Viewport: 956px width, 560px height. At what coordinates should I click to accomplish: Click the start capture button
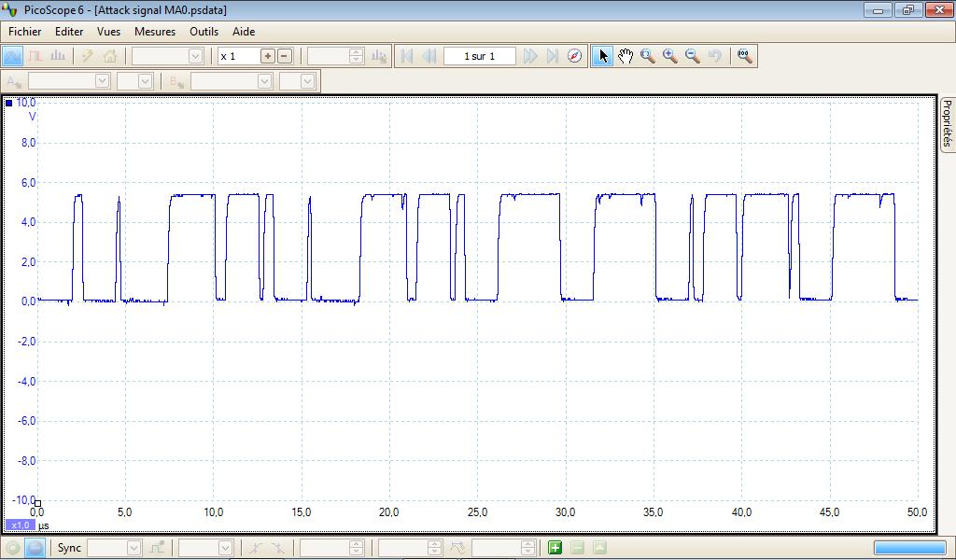click(x=13, y=548)
